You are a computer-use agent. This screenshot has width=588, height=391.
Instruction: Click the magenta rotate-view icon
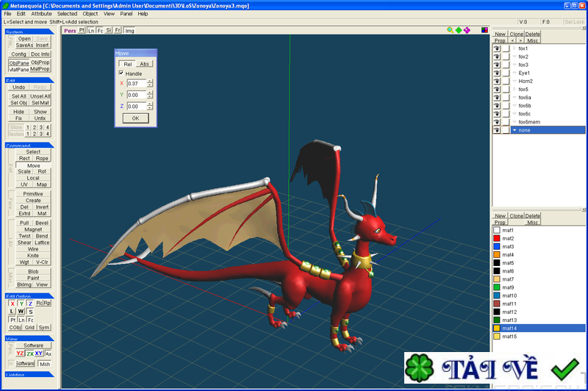point(467,30)
